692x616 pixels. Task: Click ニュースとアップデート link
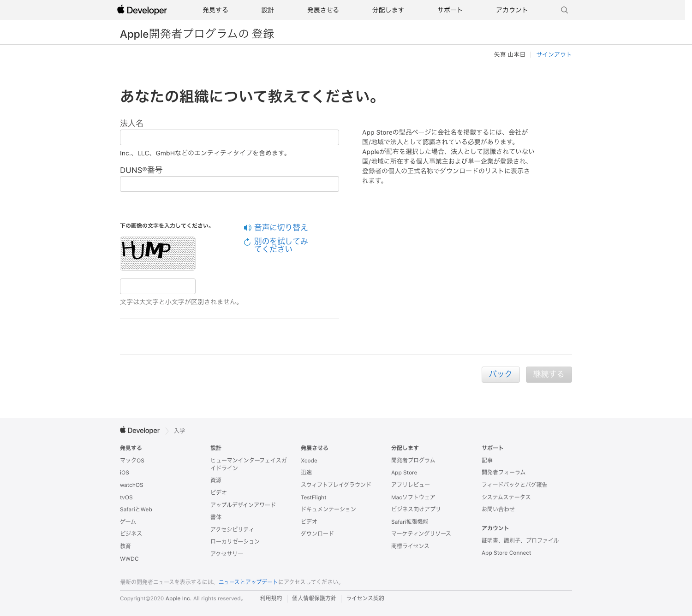point(248,582)
